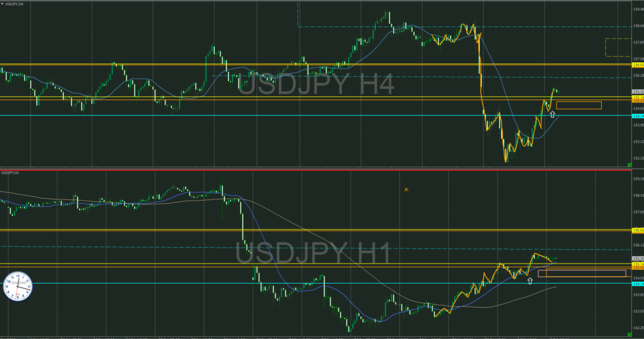This screenshot has width=644, height=339.
Task: Click the USDJPY,H1 chart title label
Action: pyautogui.click(x=10, y=173)
